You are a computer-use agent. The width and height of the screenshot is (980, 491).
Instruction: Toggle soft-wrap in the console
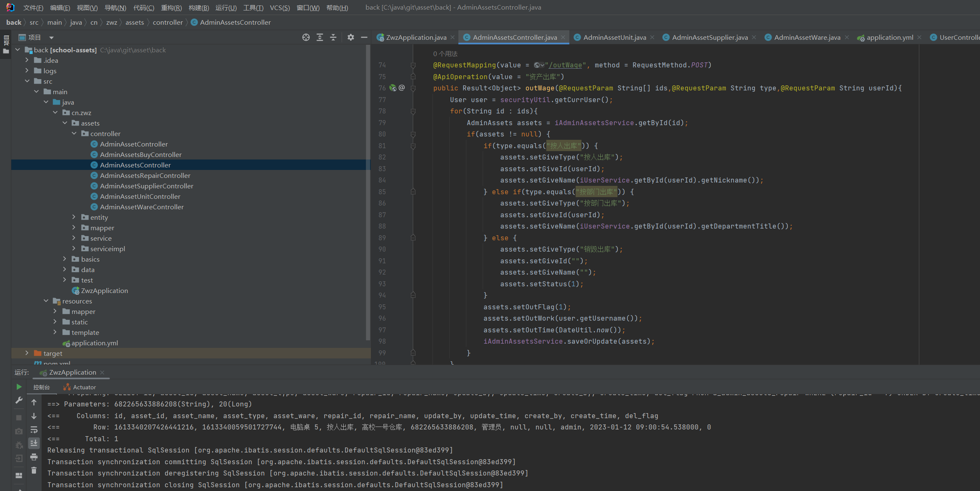pyautogui.click(x=34, y=429)
